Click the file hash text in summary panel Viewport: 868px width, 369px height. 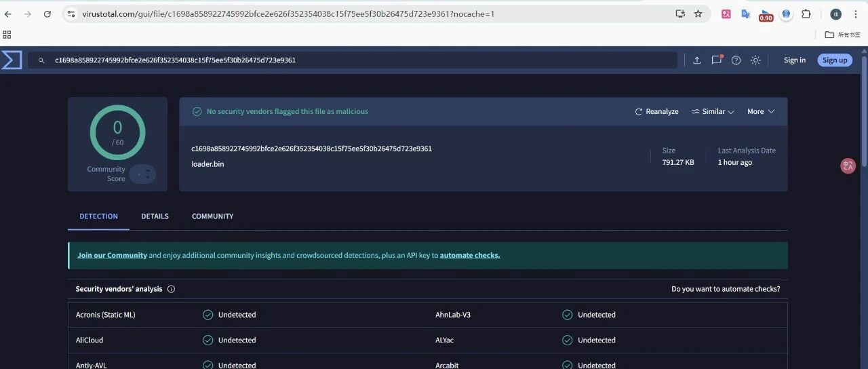tap(311, 149)
